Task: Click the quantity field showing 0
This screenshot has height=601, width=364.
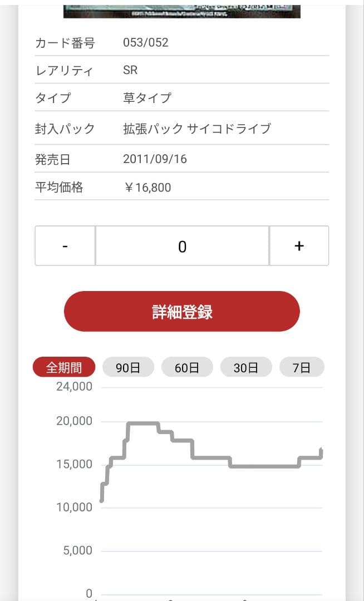Action: 182,245
